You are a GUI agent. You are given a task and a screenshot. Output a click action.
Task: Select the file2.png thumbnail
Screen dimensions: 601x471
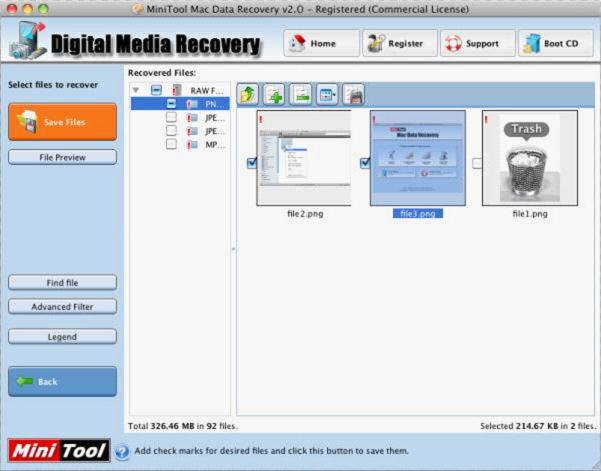[304, 158]
